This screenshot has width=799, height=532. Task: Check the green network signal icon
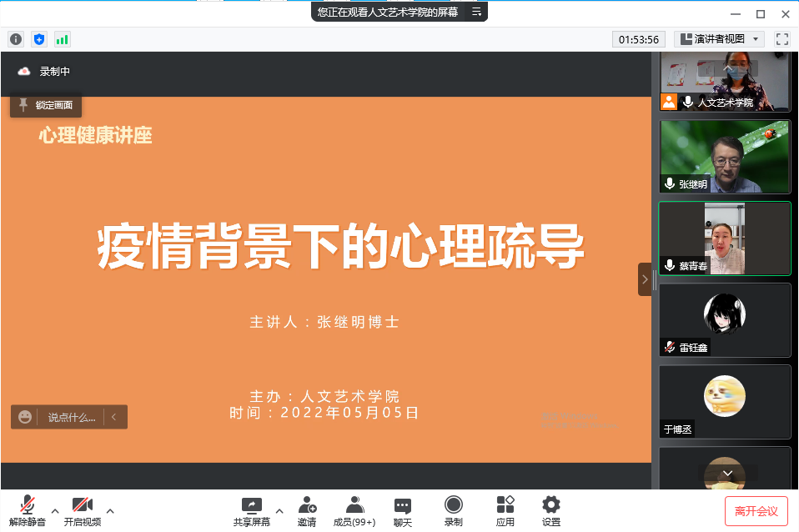(63, 39)
